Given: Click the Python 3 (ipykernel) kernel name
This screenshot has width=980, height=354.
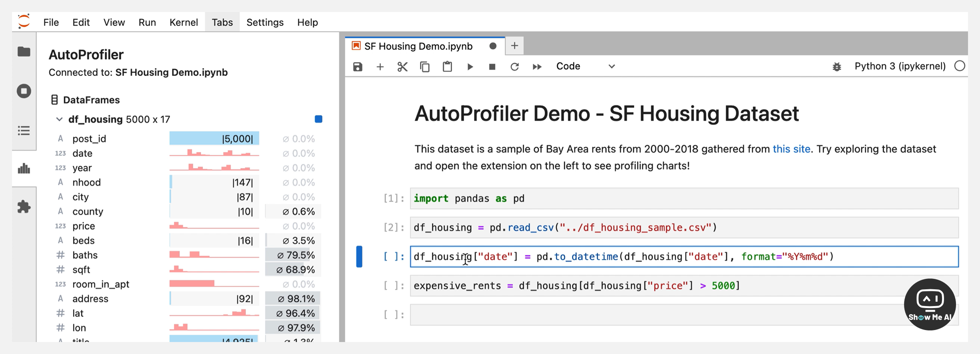Looking at the screenshot, I should tap(900, 66).
